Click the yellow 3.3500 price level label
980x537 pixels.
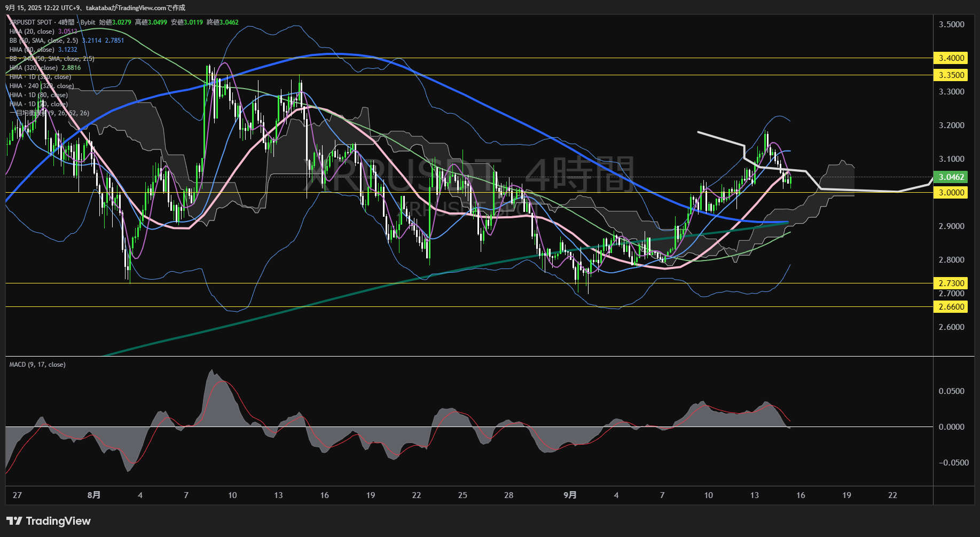(x=951, y=75)
